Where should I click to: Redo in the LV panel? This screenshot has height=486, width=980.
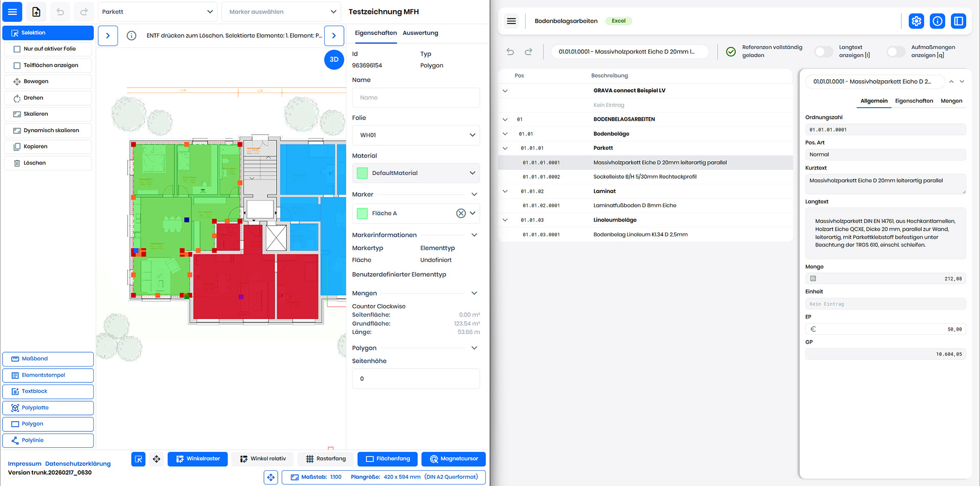[x=528, y=52]
